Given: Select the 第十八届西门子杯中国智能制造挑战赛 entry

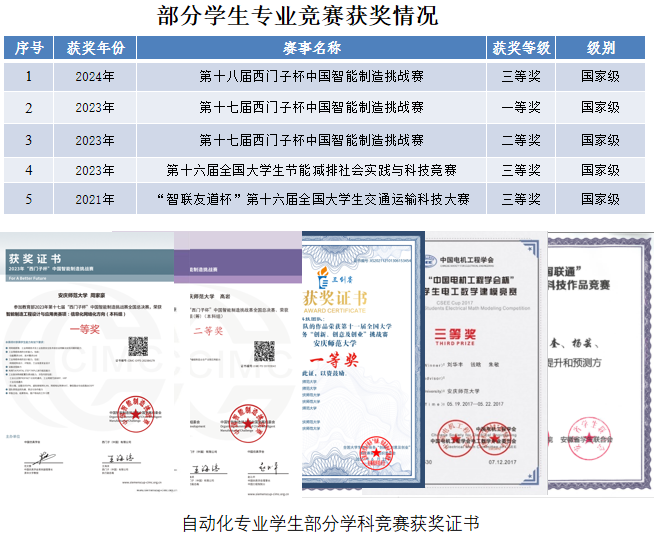Looking at the screenshot, I should (x=311, y=76).
